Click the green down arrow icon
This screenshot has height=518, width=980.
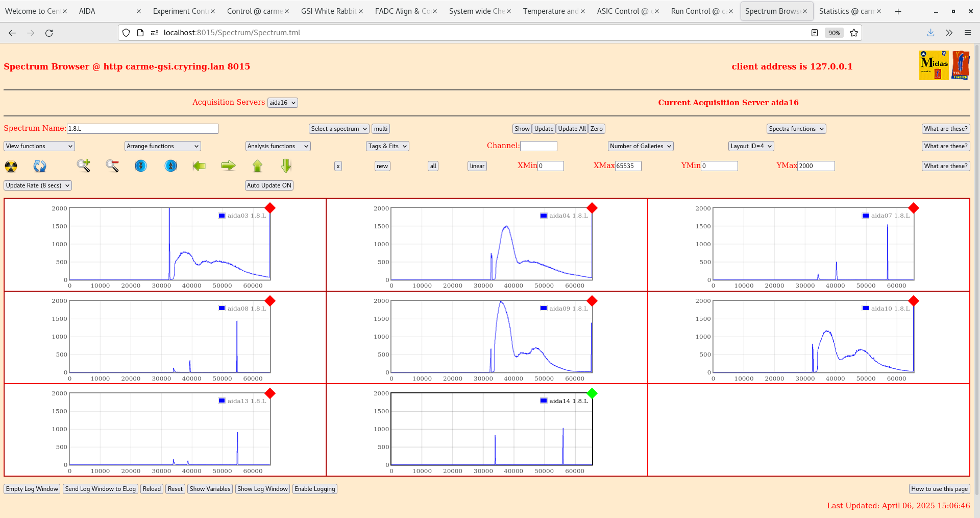pos(286,166)
